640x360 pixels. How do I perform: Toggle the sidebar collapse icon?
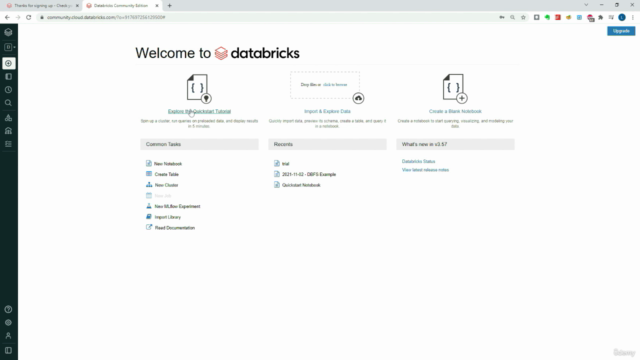tap(8, 350)
